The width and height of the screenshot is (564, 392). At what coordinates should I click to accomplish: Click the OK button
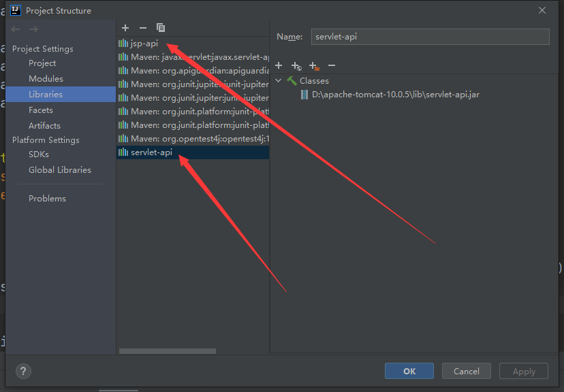click(x=409, y=371)
